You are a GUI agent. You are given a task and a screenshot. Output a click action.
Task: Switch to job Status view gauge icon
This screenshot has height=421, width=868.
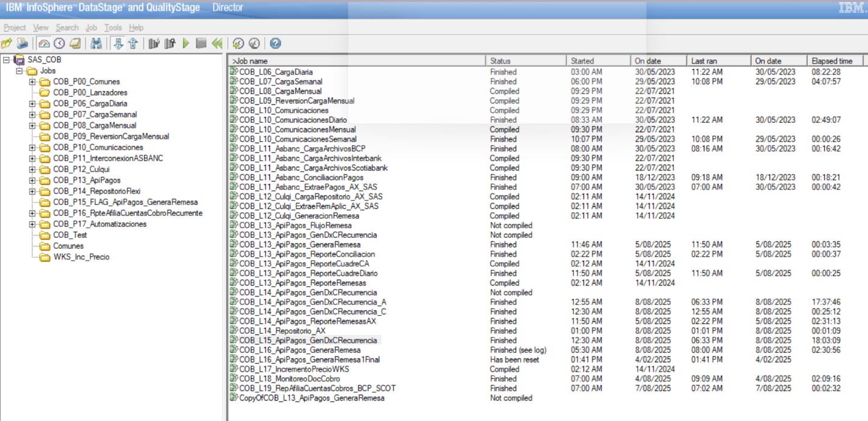point(44,43)
